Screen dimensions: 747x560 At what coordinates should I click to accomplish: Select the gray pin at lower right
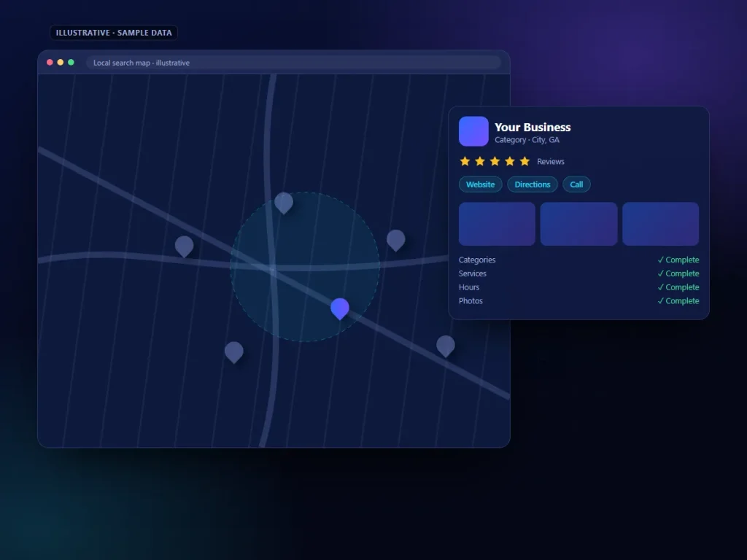(446, 346)
